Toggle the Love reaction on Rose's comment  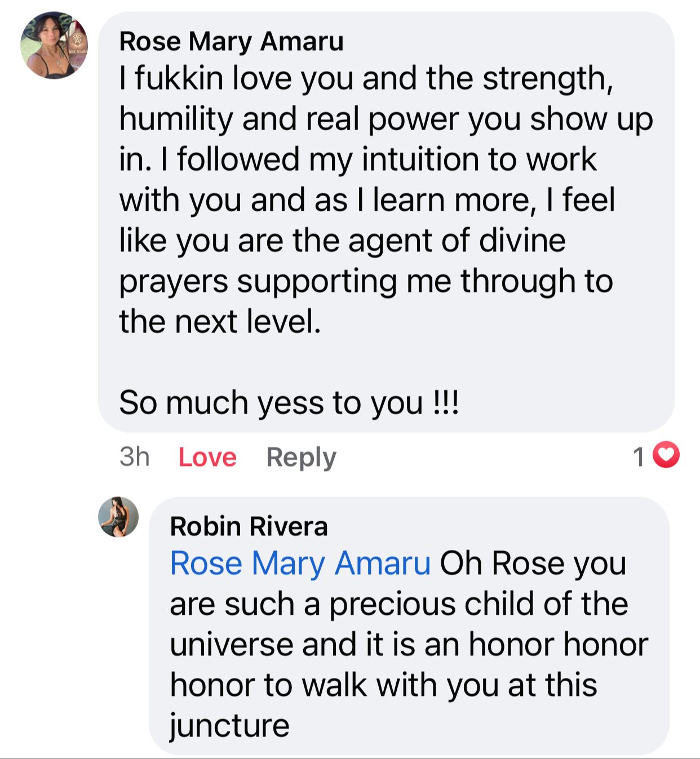(x=207, y=457)
